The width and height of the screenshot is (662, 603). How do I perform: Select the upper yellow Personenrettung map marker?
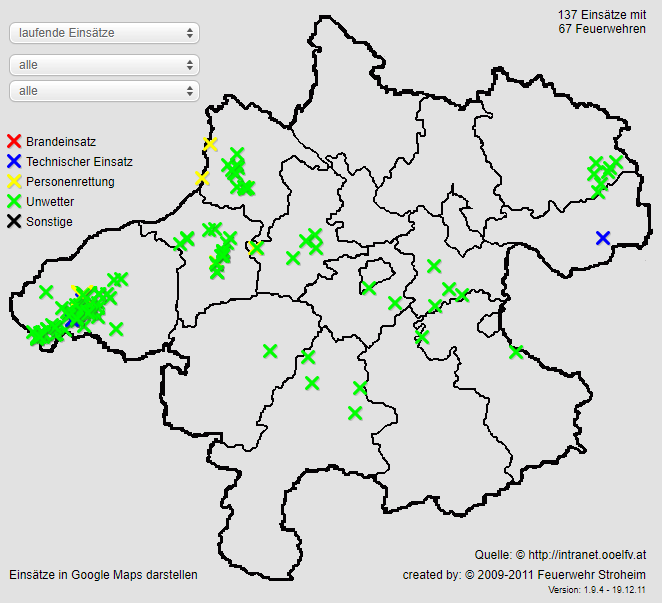tap(210, 145)
